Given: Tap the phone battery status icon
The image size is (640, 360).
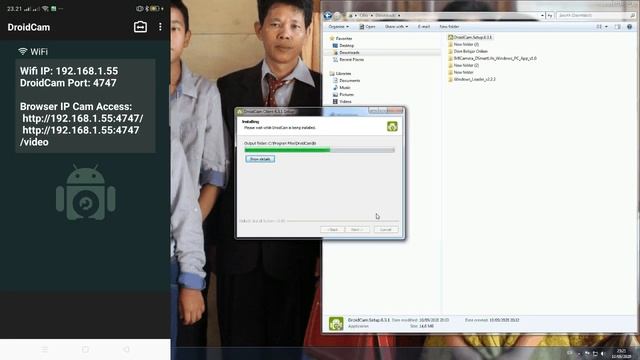Looking at the screenshot, I should pyautogui.click(x=154, y=8).
